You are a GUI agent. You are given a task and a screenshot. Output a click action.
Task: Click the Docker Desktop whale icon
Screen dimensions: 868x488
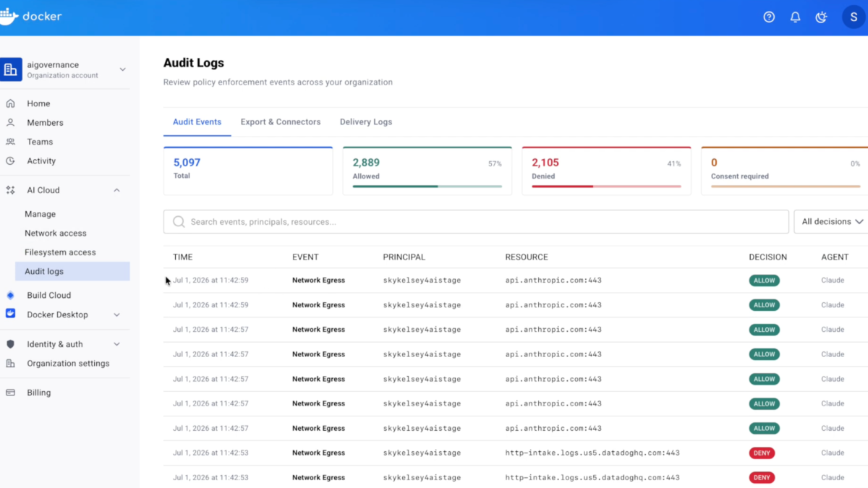10,314
